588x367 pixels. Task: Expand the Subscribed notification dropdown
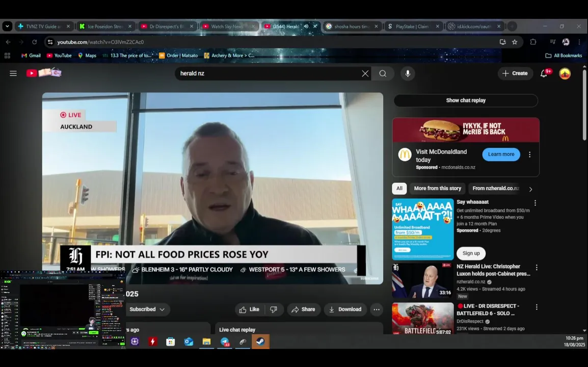point(147,309)
